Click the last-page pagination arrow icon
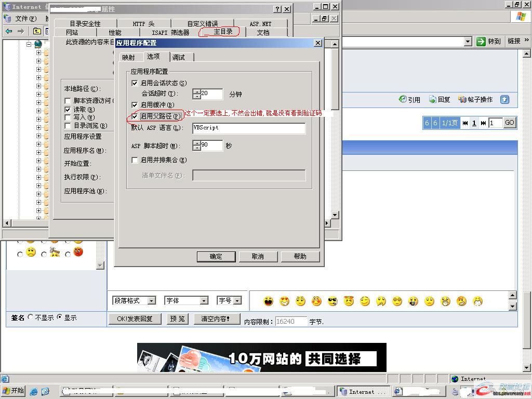532x399 pixels. point(483,123)
